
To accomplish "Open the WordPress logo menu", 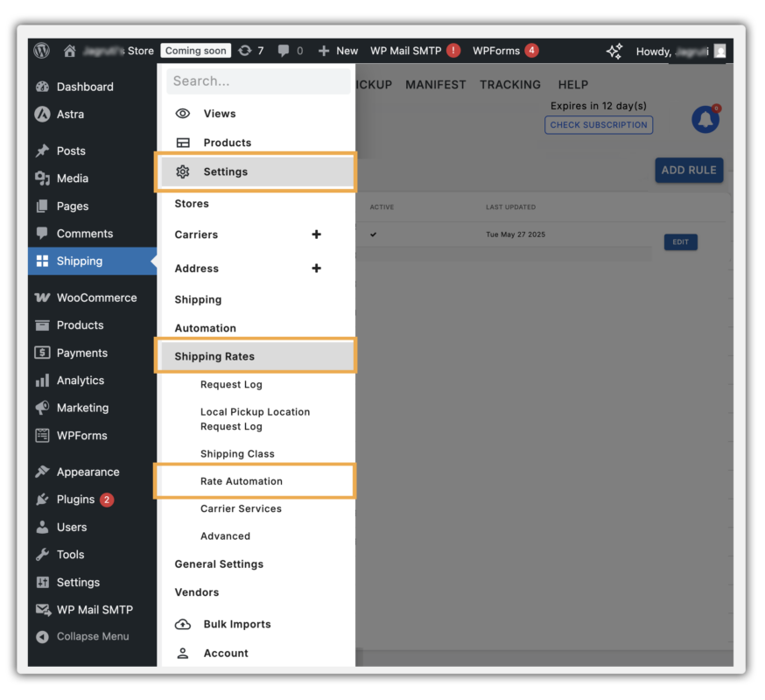I will 42,51.
